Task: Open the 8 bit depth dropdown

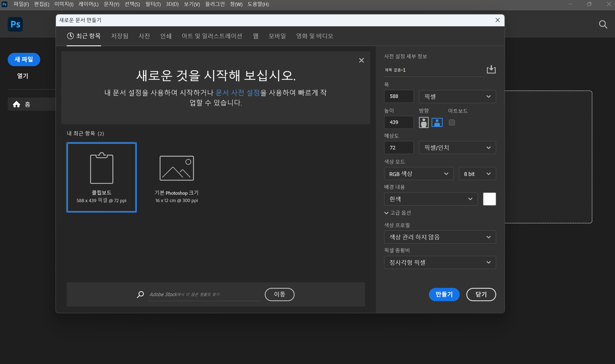Action: coord(477,174)
